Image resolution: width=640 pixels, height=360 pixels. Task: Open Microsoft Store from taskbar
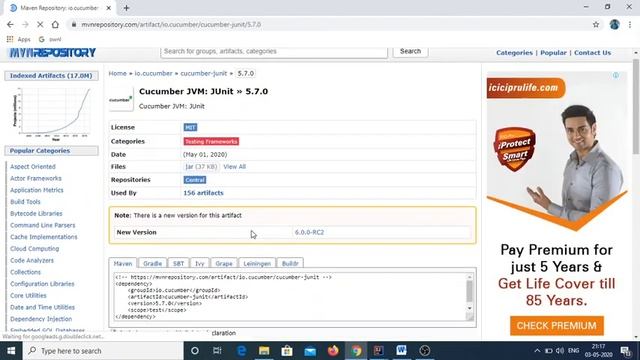pyautogui.click(x=287, y=351)
